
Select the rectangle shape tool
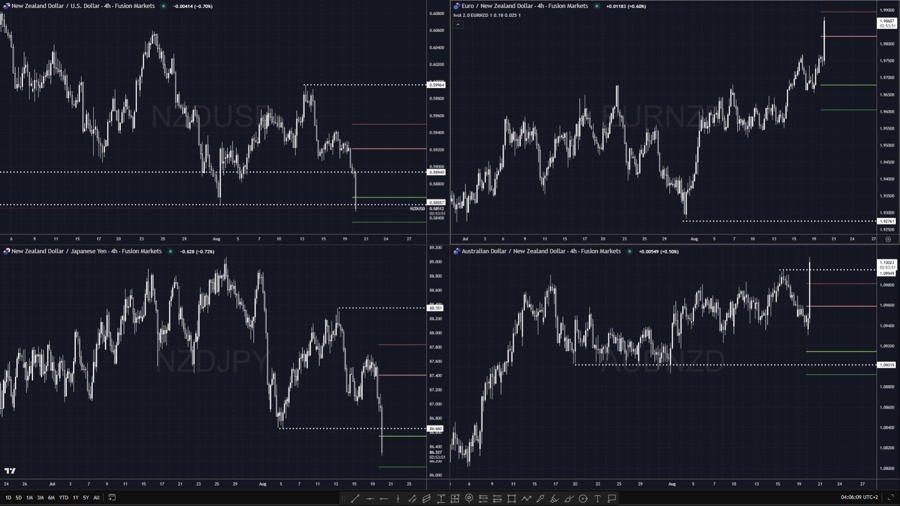[511, 498]
